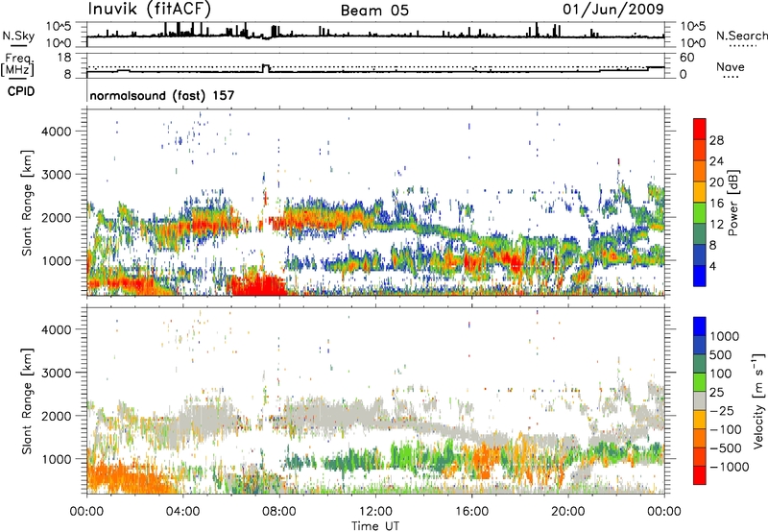
Task: Pick the dark blue top segment of Velocity colorbar
Action: pos(700,326)
